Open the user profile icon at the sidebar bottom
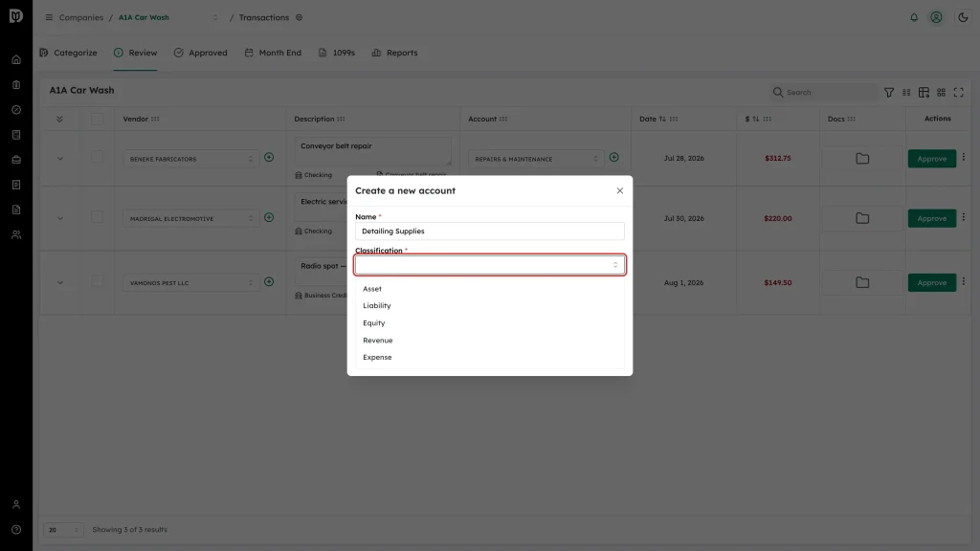 (x=16, y=505)
